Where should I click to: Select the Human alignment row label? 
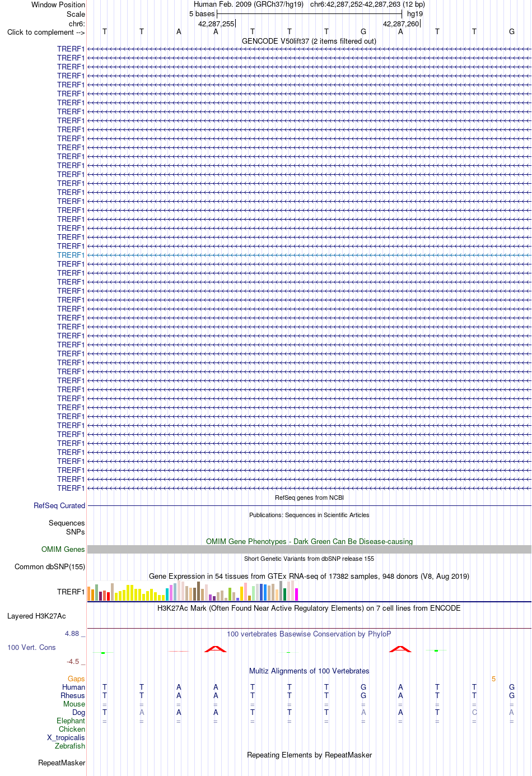[x=74, y=687]
